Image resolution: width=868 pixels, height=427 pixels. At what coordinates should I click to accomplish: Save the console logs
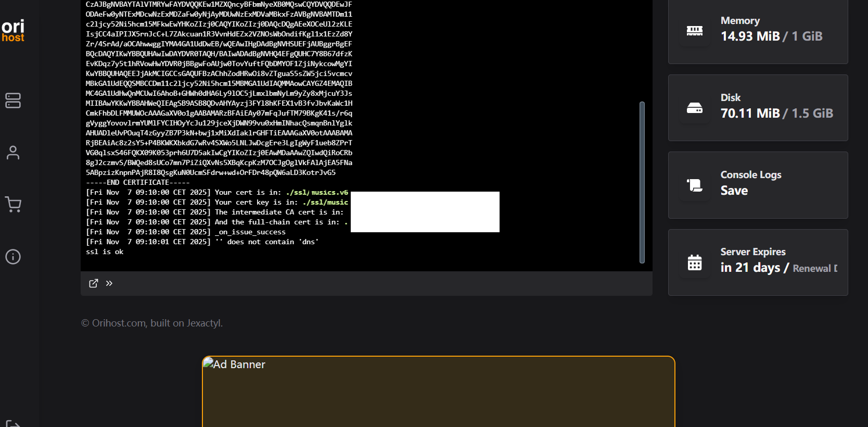pos(734,191)
